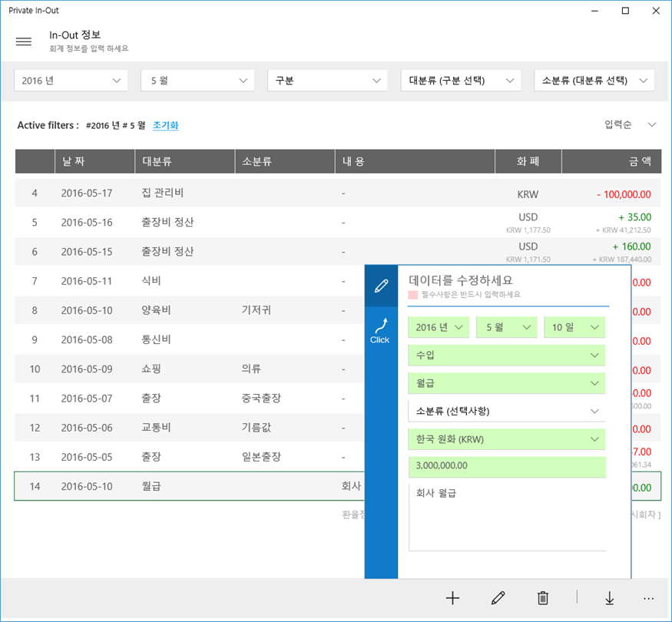Viewport: 672px width, 622px height.
Task: Click the pencil edit icon in bottom bar
Action: (x=498, y=598)
